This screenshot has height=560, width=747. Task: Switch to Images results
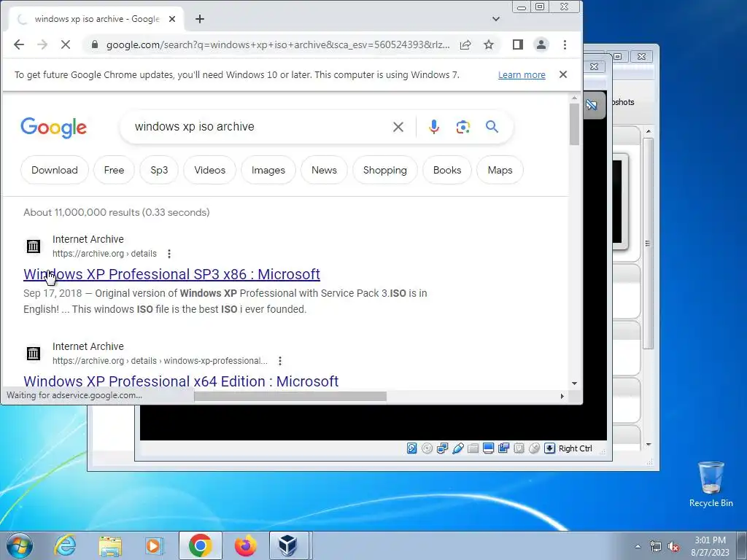pyautogui.click(x=268, y=170)
